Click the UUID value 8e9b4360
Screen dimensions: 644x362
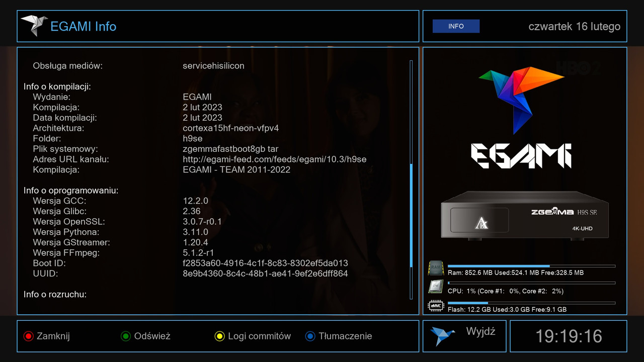pyautogui.click(x=266, y=274)
